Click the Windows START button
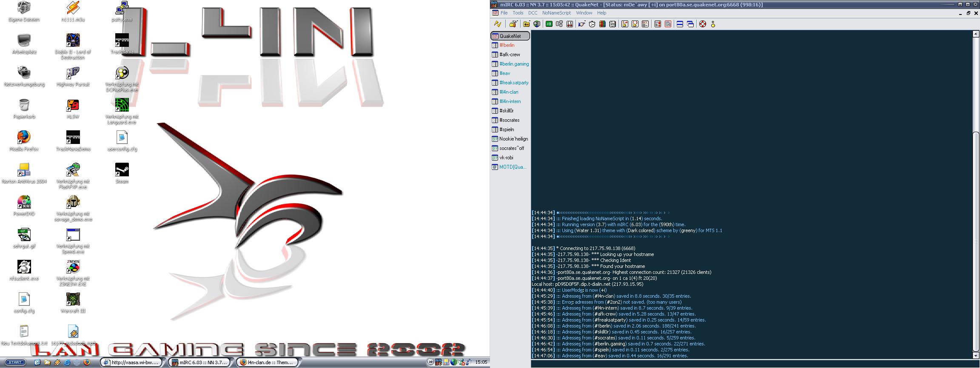 click(x=15, y=362)
